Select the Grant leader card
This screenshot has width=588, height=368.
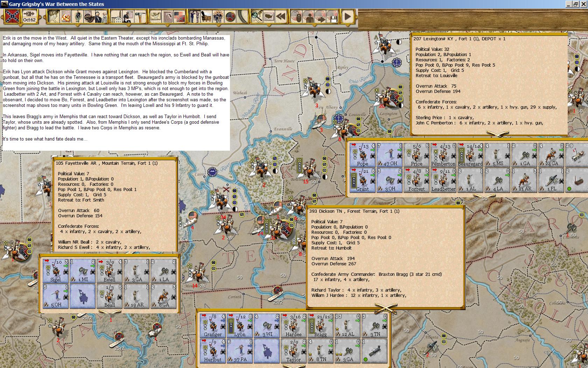(x=363, y=180)
